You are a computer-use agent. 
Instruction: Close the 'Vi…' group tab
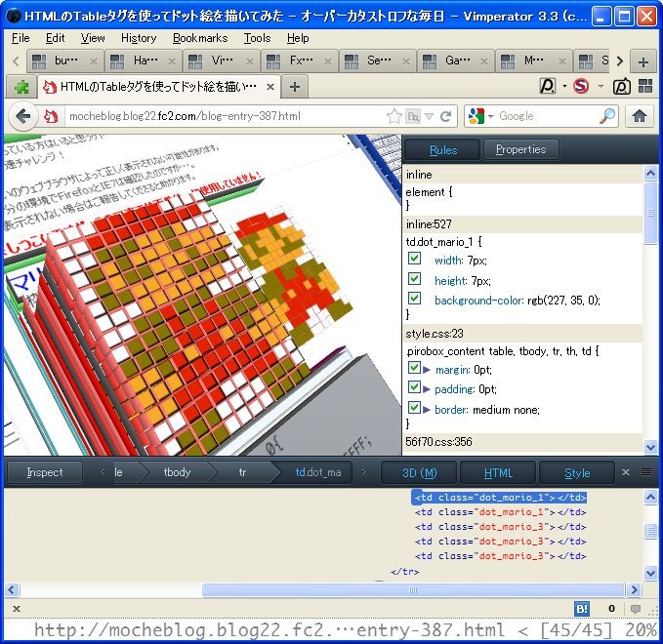pyautogui.click(x=250, y=61)
